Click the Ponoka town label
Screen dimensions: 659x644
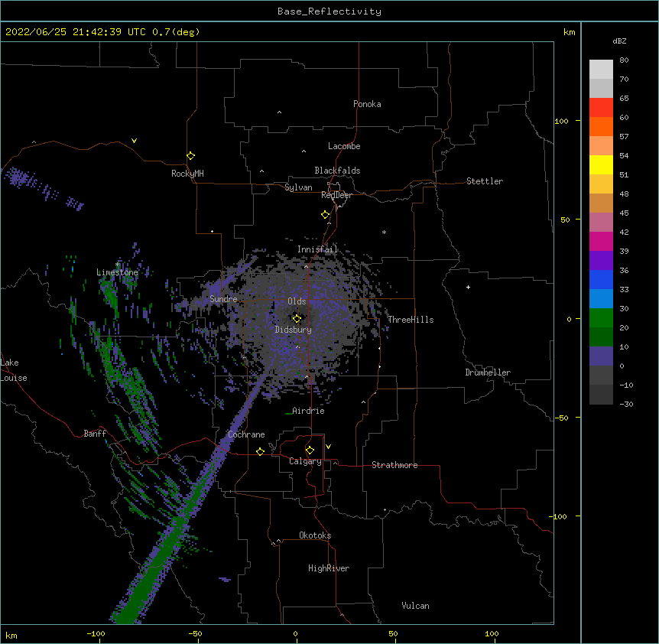(367, 104)
